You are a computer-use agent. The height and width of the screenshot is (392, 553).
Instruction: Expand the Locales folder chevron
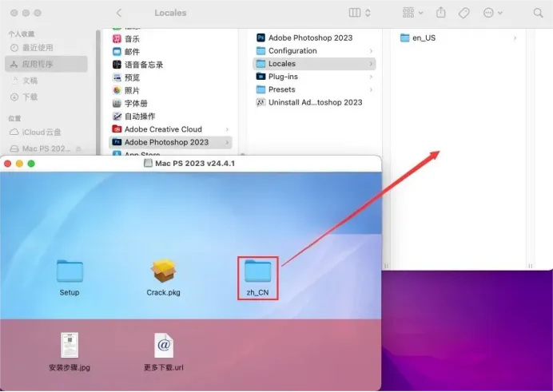coord(371,64)
